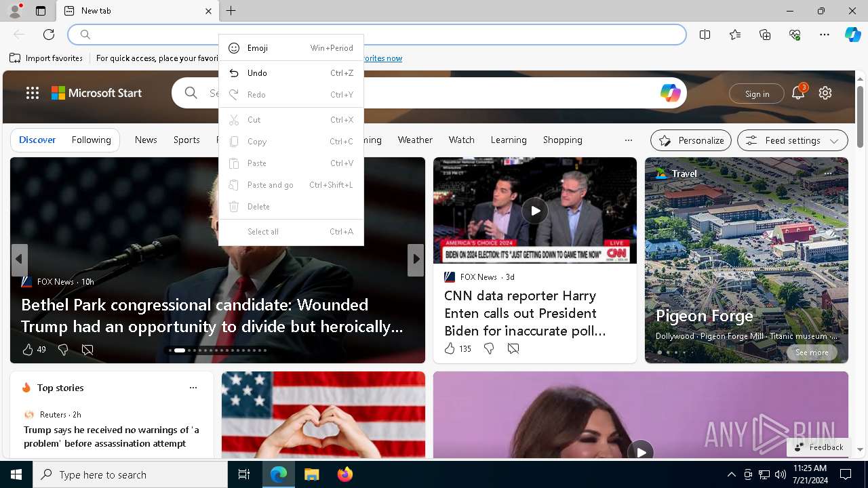Click See more on Pigeon Forge card
This screenshot has height=488, width=868.
(x=812, y=352)
